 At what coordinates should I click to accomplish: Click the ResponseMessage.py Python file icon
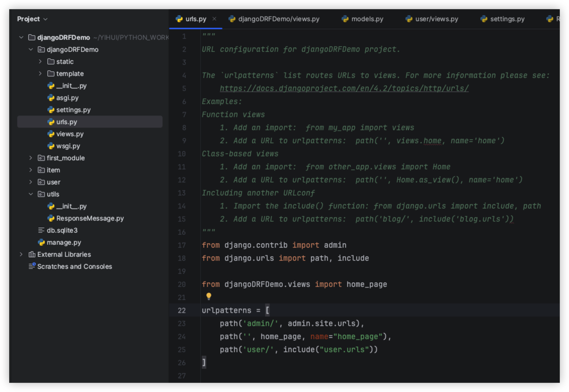(x=51, y=218)
